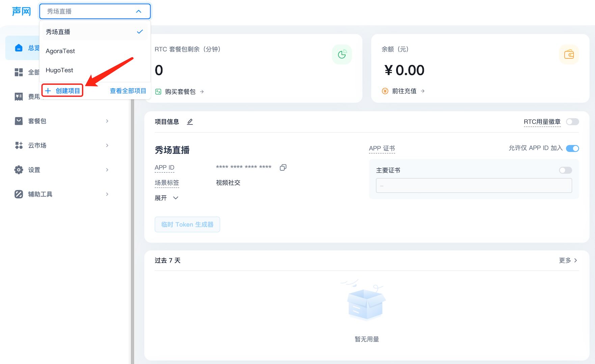Viewport: 595px width, 364px height.
Task: Expand the 云市场 sidebar chevron
Action: [107, 145]
